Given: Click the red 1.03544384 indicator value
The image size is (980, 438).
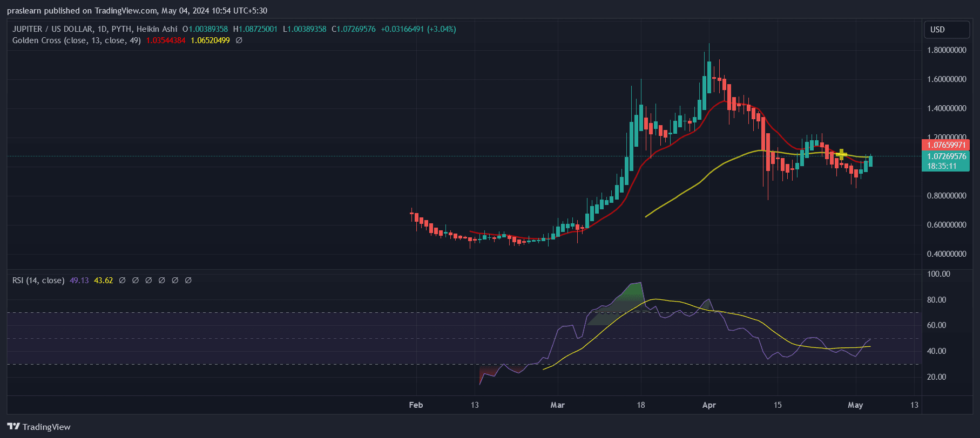Looking at the screenshot, I should [x=166, y=40].
